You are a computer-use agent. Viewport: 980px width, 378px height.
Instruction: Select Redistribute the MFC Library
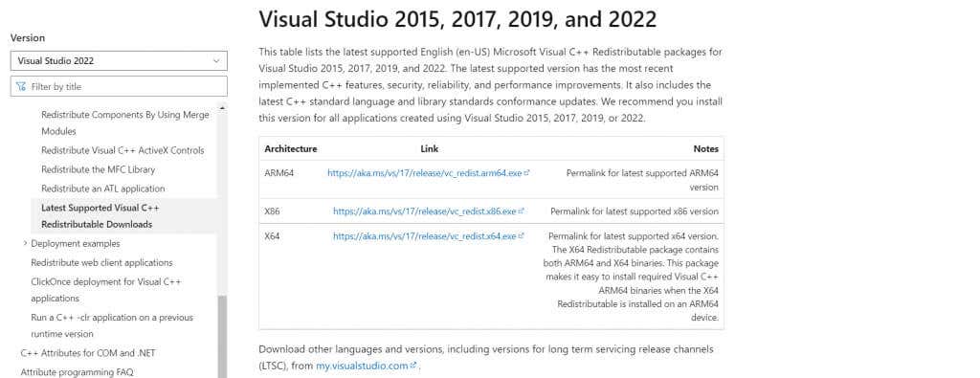tap(99, 169)
